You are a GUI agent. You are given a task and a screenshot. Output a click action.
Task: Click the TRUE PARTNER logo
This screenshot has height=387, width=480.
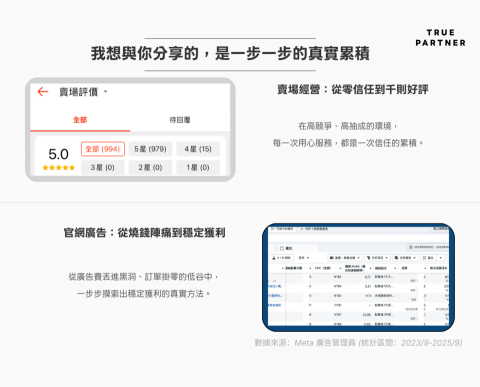coord(440,38)
